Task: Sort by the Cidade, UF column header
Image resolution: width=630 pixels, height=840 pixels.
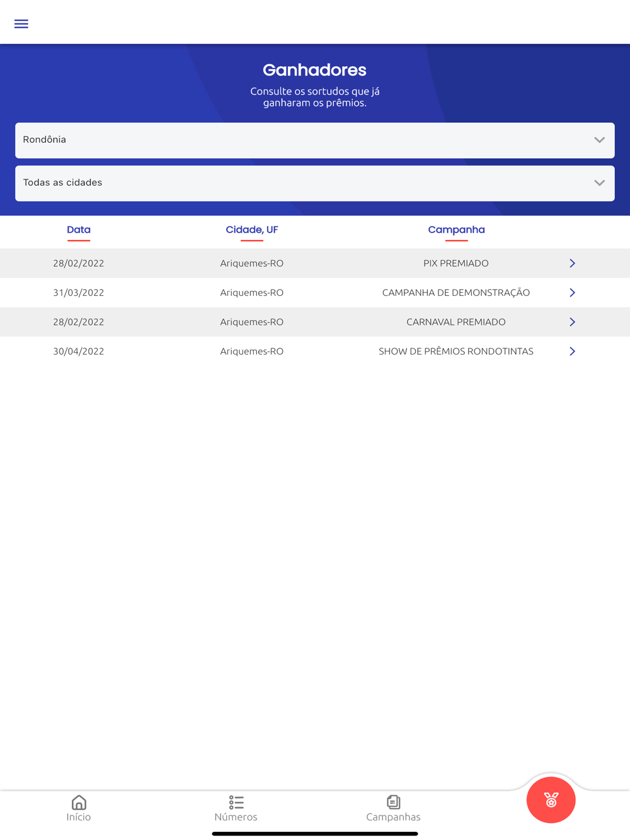Action: coord(252,230)
